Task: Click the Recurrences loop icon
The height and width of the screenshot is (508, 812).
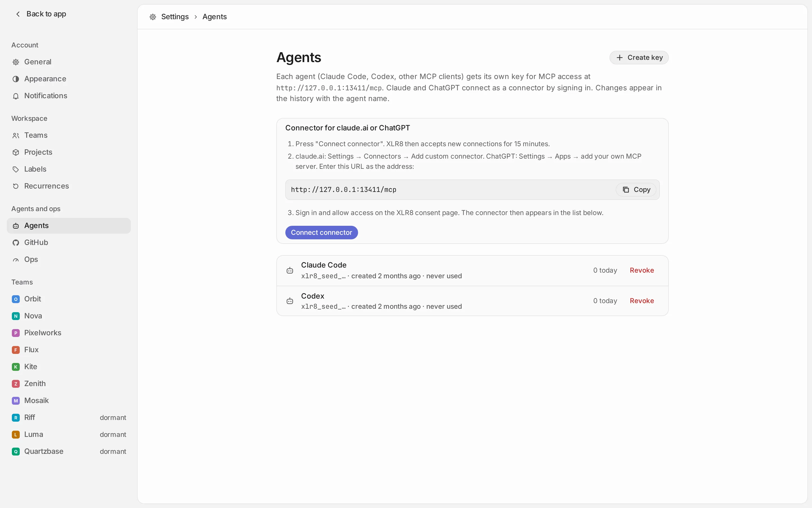Action: [x=16, y=186]
